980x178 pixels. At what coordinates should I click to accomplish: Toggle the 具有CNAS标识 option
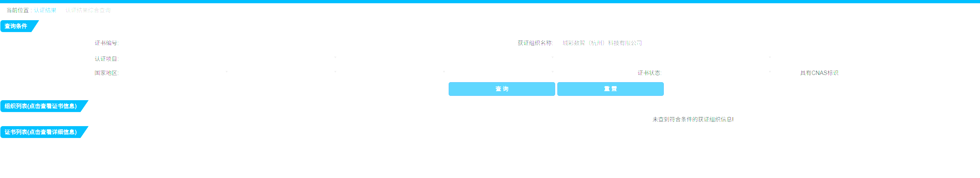click(x=819, y=73)
